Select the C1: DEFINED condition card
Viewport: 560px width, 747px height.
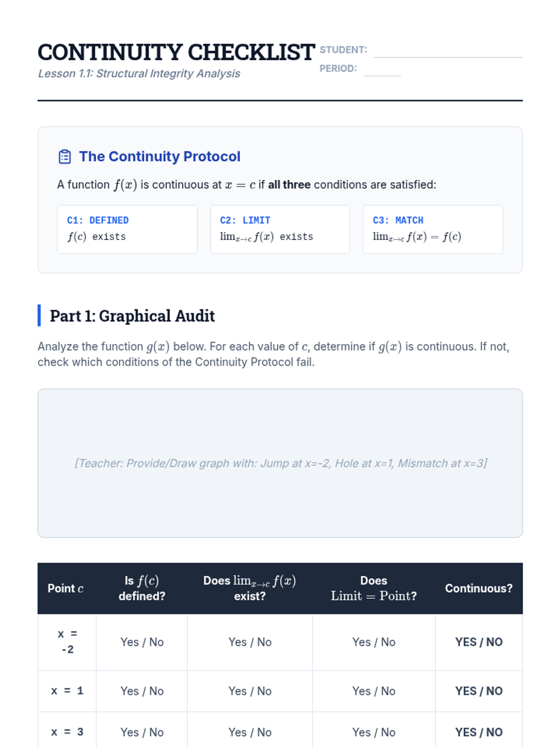point(127,229)
